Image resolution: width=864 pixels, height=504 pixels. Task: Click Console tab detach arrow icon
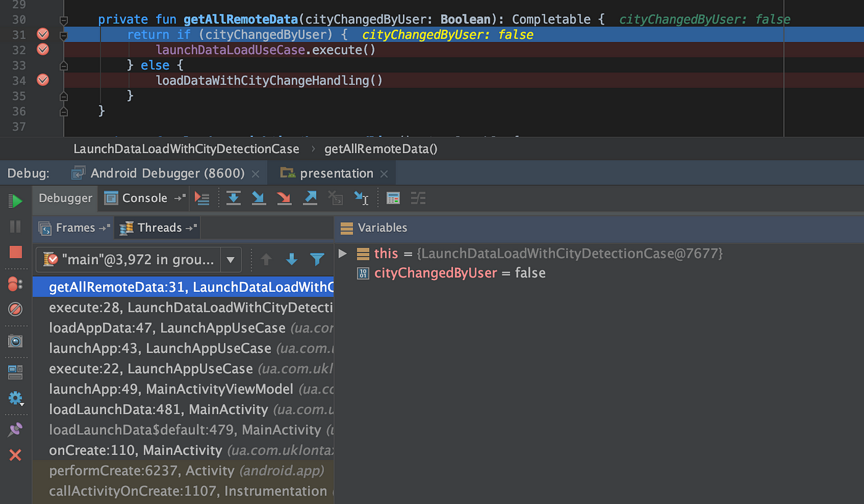180,198
